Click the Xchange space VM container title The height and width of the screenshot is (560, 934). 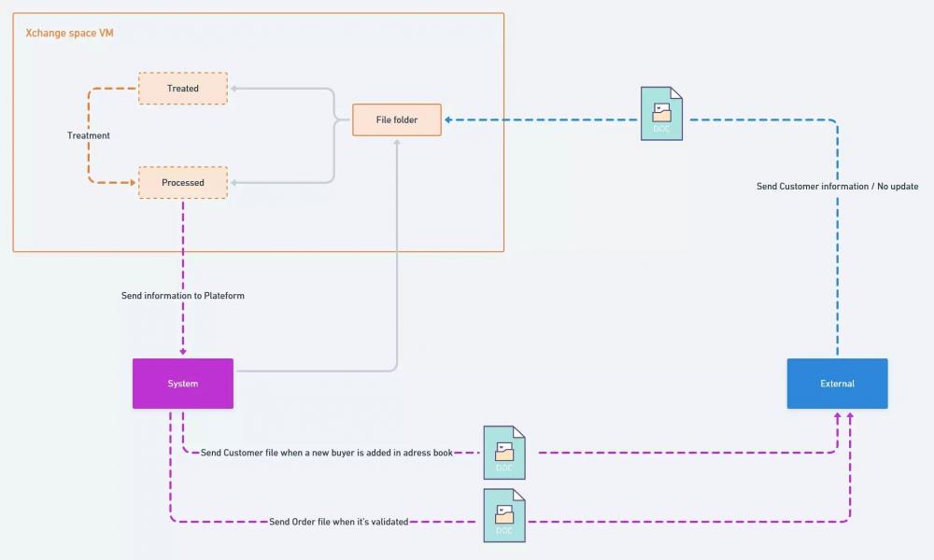69,33
